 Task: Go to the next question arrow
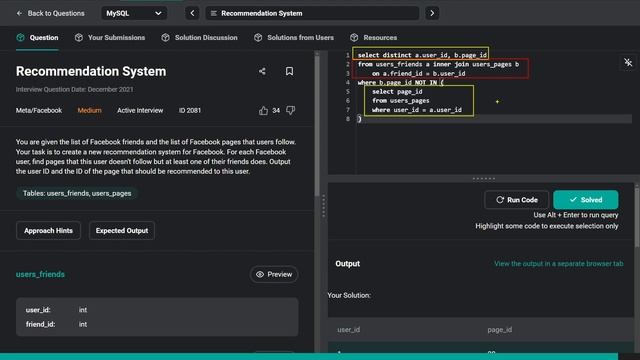point(432,13)
